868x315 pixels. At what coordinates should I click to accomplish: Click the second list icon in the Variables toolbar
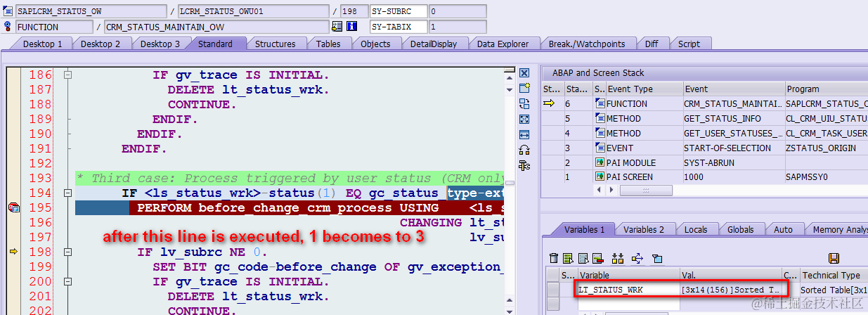coord(582,258)
